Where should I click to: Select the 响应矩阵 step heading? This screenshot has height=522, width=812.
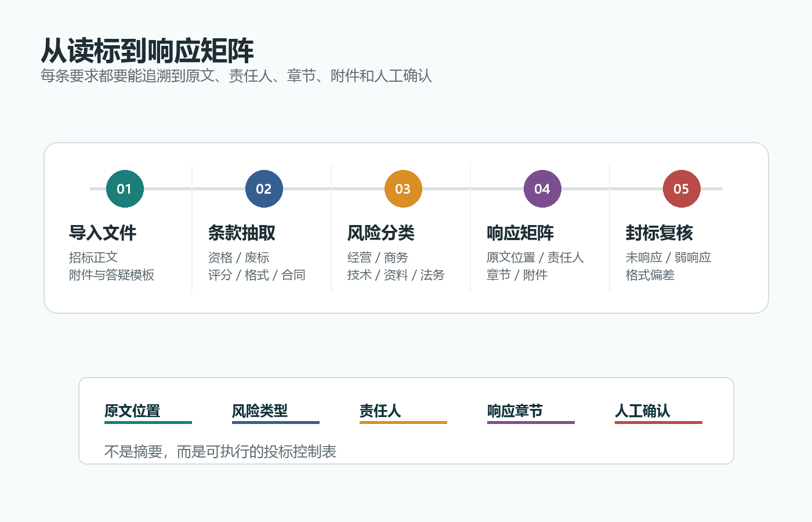click(520, 233)
